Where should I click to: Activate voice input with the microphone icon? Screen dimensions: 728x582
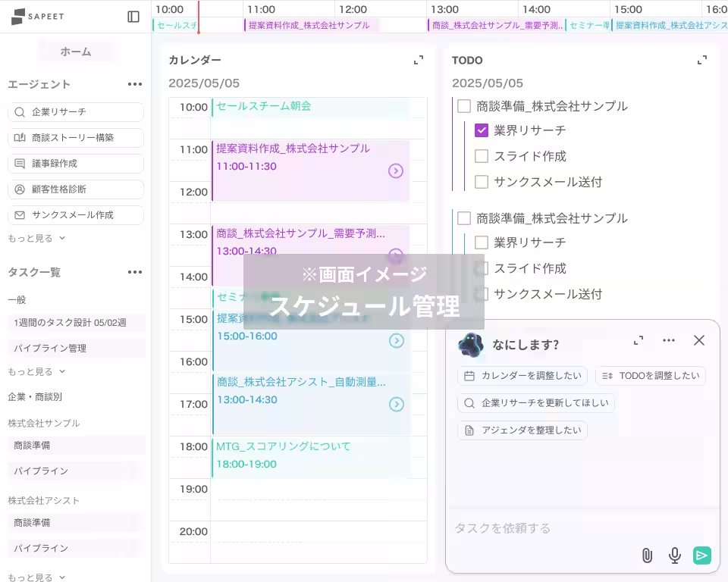click(x=674, y=555)
